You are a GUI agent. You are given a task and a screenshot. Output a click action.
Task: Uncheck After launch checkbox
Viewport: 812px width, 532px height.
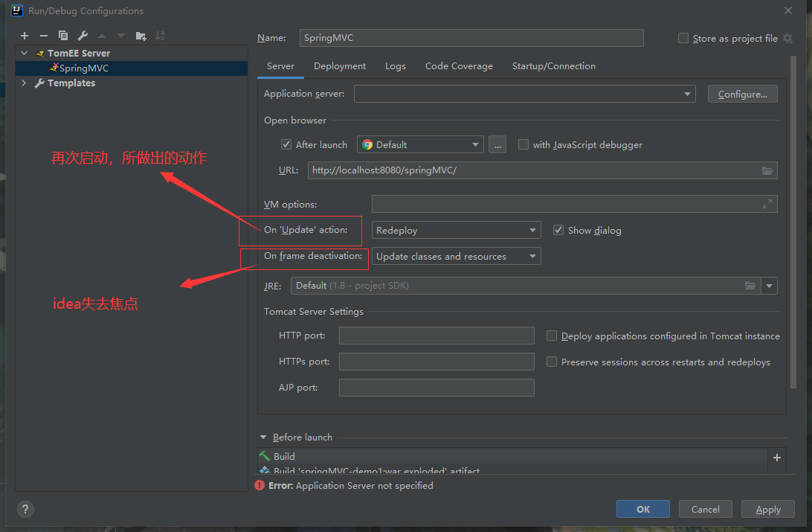point(286,144)
